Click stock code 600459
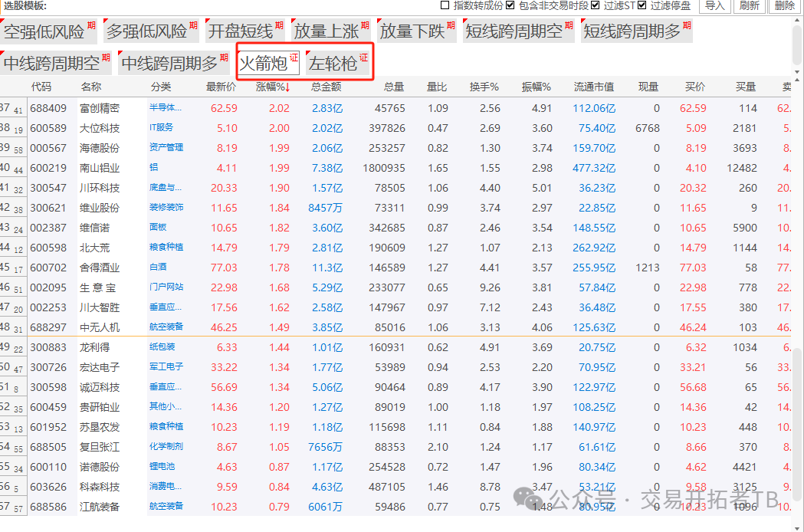The height and width of the screenshot is (532, 804). [x=48, y=407]
